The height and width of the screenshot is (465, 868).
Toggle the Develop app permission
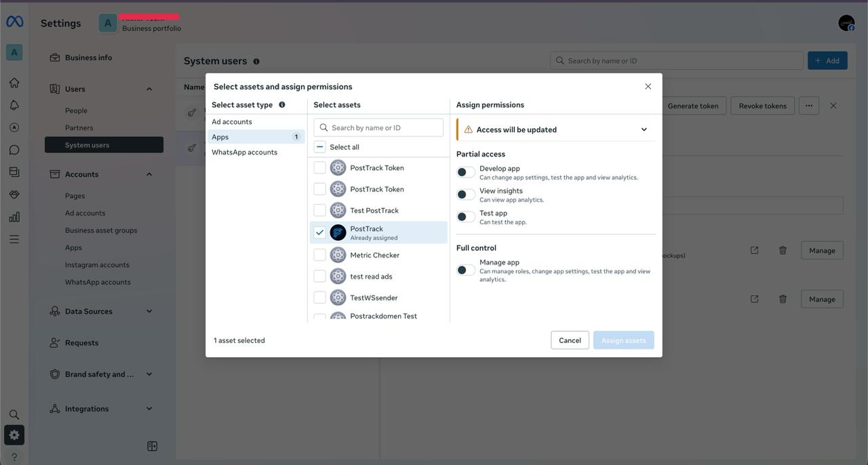[x=465, y=172]
